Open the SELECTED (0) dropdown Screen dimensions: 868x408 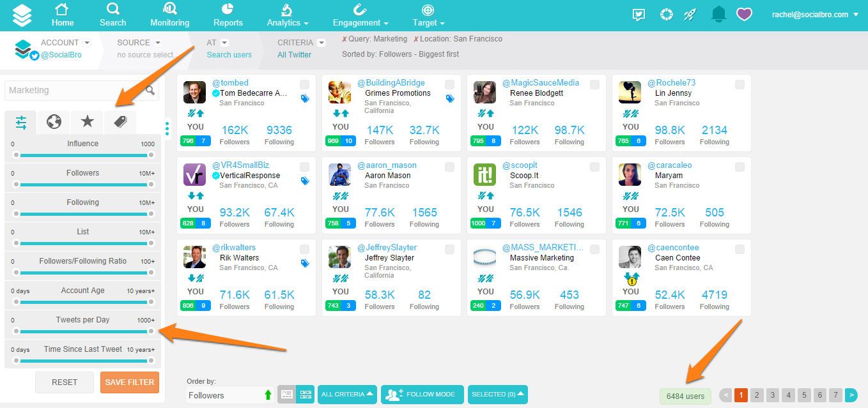(x=498, y=395)
